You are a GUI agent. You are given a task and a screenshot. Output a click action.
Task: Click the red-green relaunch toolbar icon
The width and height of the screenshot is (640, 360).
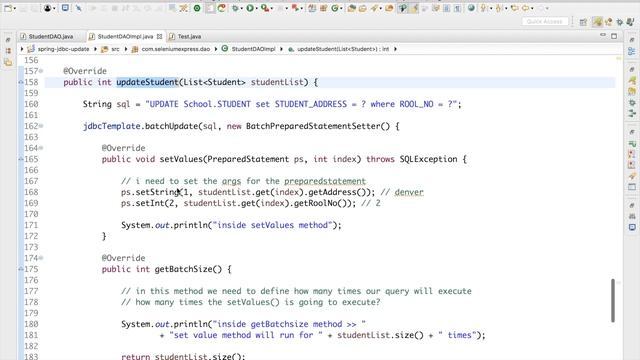222,8
